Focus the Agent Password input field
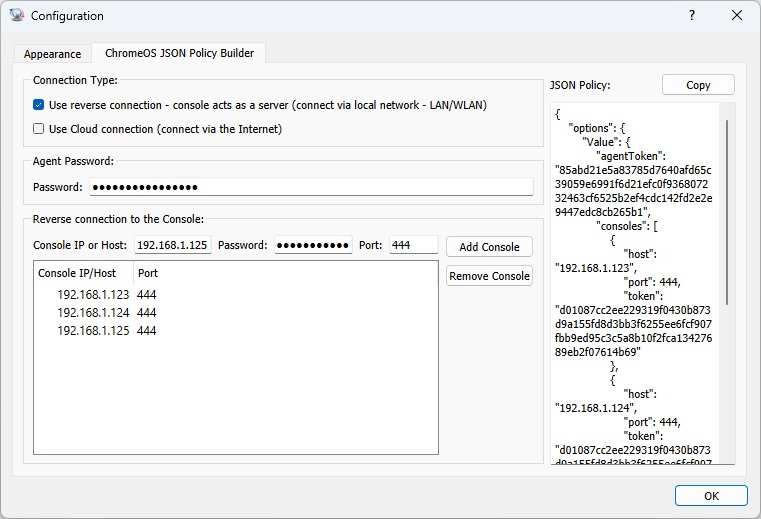The height and width of the screenshot is (519, 761). click(x=310, y=187)
